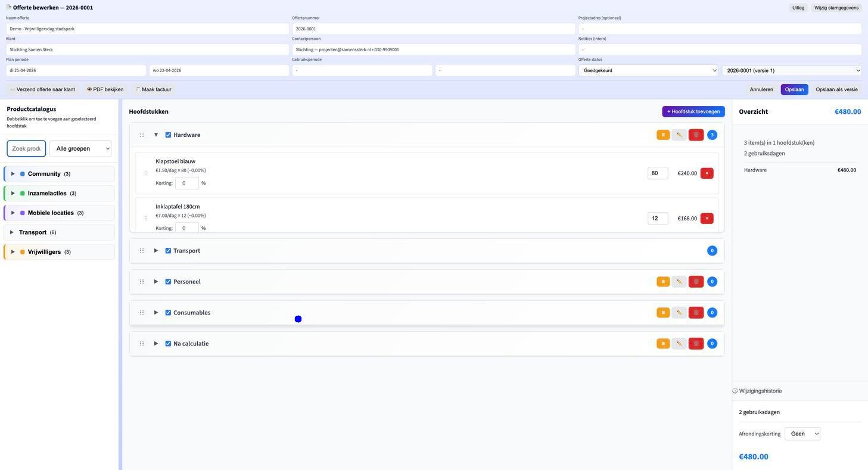Viewport: 868px width, 470px height.
Task: Click the pencil edit icon for Na calculatie
Action: click(679, 344)
